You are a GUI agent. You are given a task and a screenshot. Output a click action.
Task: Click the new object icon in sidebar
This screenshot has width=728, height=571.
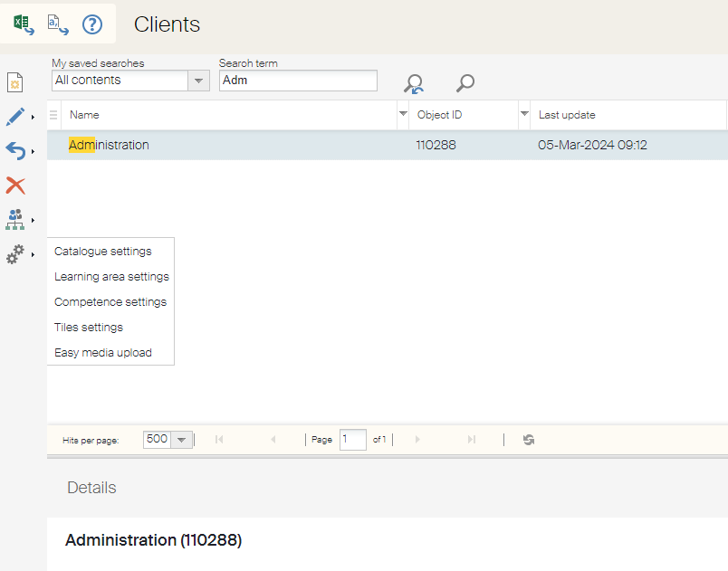pos(14,81)
